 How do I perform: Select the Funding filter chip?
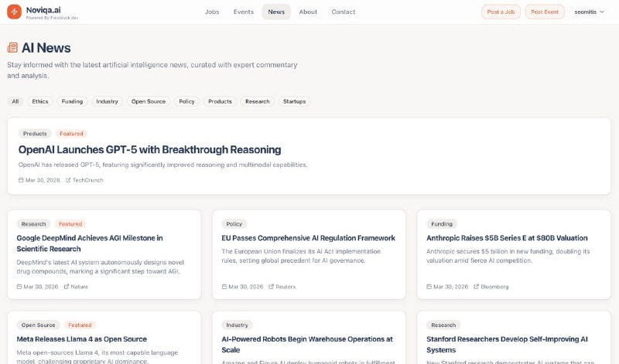[x=72, y=101]
